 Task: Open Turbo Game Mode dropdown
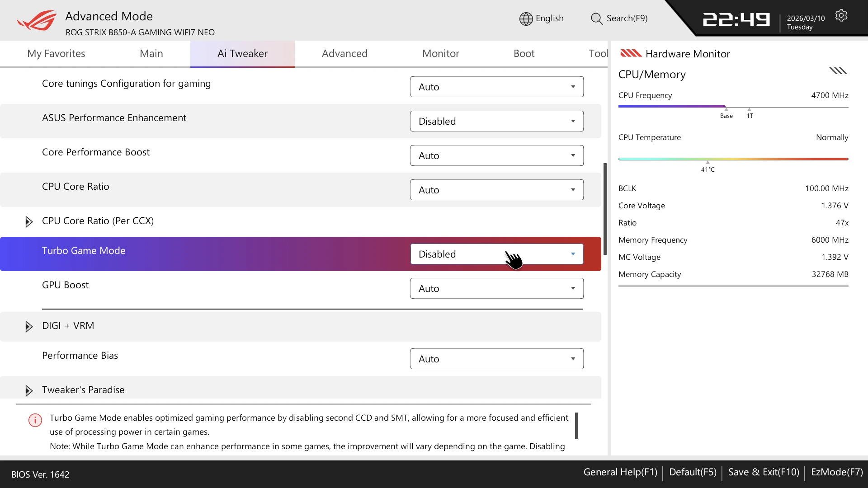pyautogui.click(x=496, y=254)
